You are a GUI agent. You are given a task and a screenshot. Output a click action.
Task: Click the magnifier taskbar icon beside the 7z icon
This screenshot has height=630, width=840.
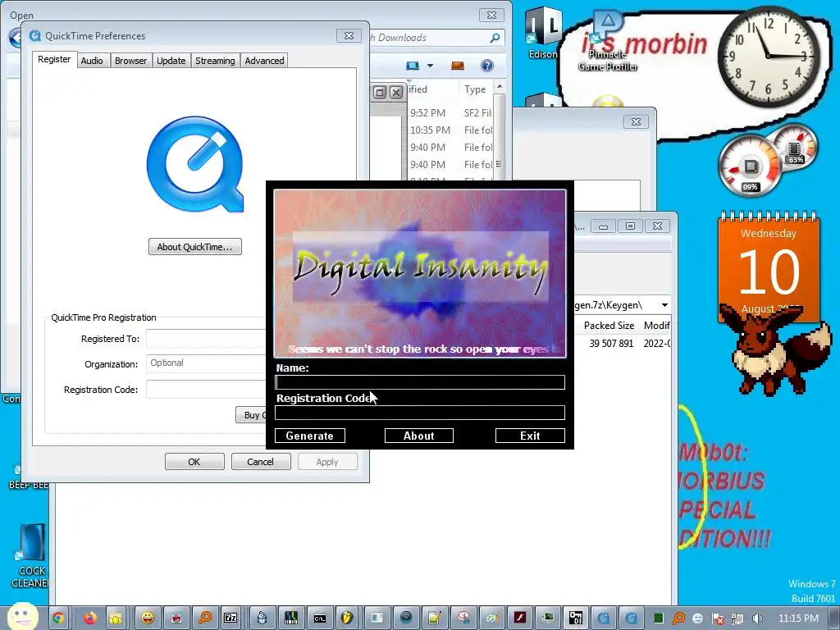click(x=204, y=619)
